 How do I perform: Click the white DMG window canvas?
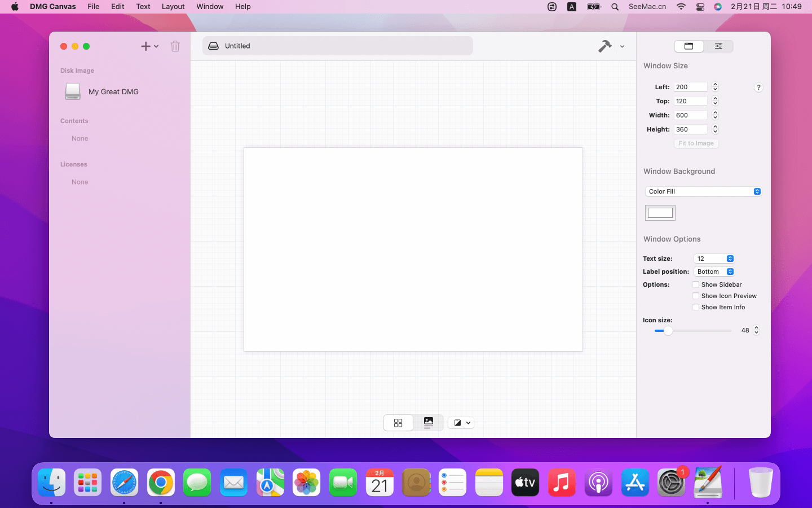[413, 249]
